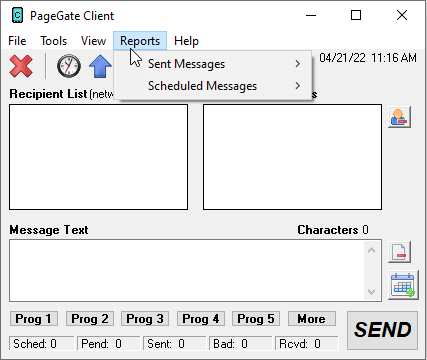This screenshot has width=427, height=360.
Task: Click the More button
Action: click(312, 319)
